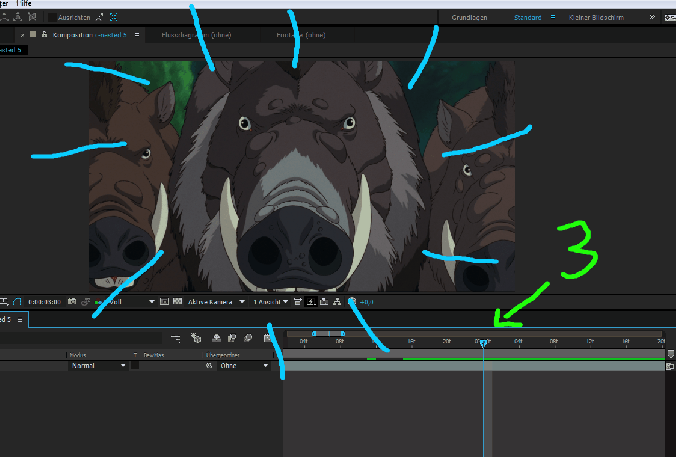Viewport: 676px width, 457px height.
Task: Open the graph editor icon
Action: tap(266, 338)
